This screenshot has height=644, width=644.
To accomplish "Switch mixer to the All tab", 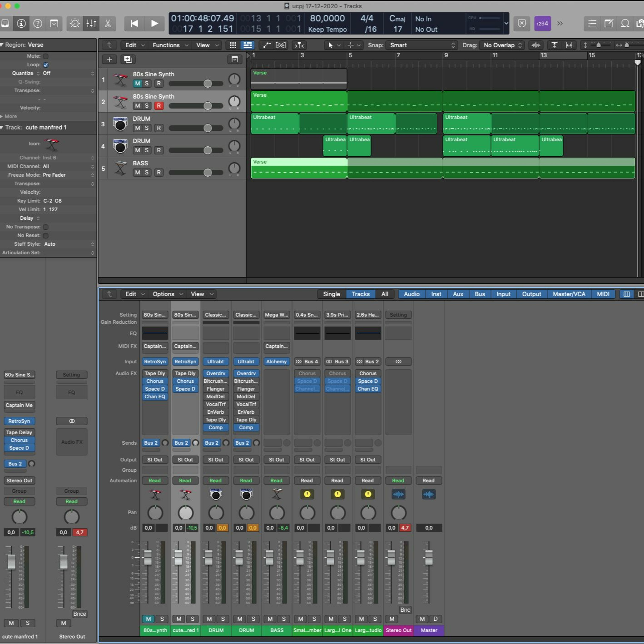I will click(x=385, y=294).
